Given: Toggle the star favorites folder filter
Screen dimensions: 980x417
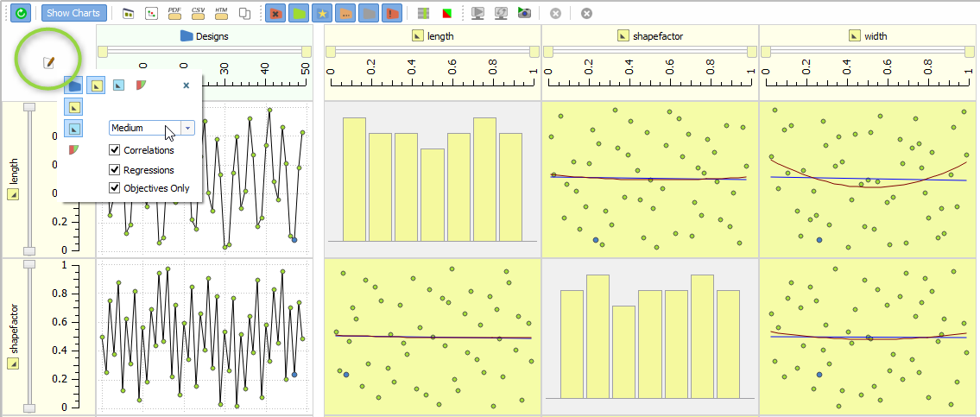Looking at the screenshot, I should 321,12.
